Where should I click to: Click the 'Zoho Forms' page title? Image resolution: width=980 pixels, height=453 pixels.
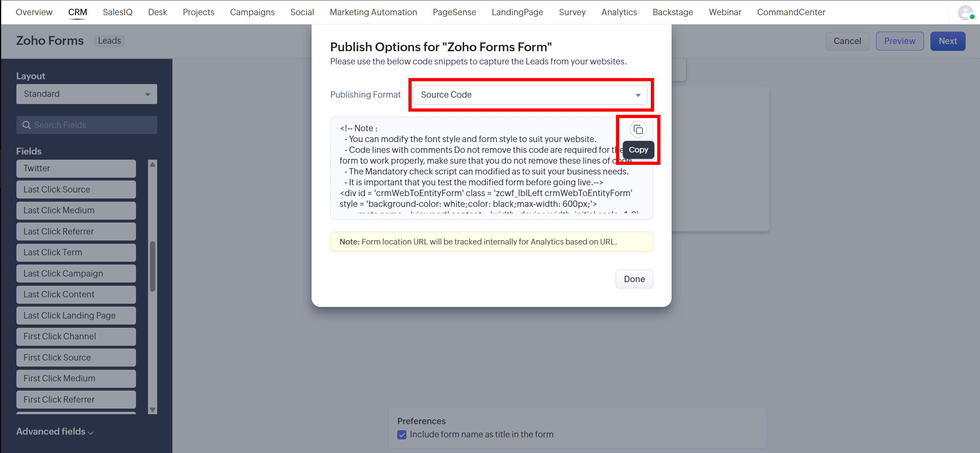click(x=50, y=41)
